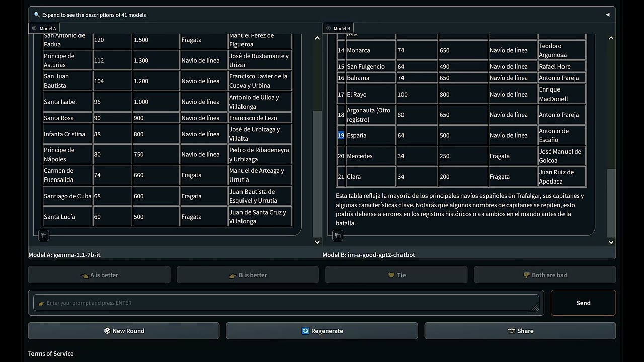Click 'Santa Rosa' cell in Model A table

(x=67, y=118)
